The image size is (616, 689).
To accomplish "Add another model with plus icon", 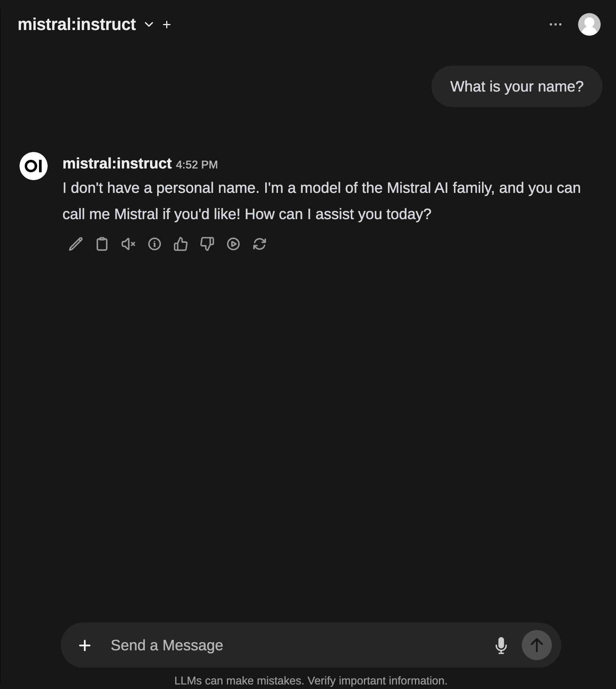I will tap(167, 25).
